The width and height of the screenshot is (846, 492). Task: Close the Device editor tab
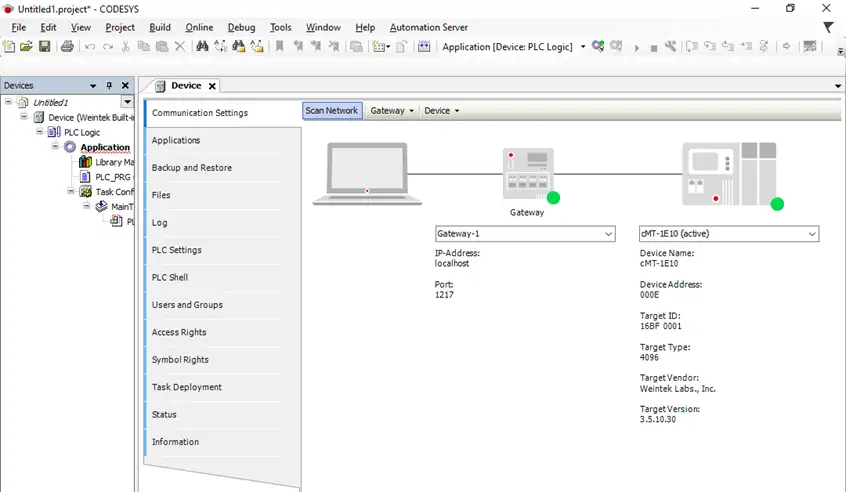213,86
